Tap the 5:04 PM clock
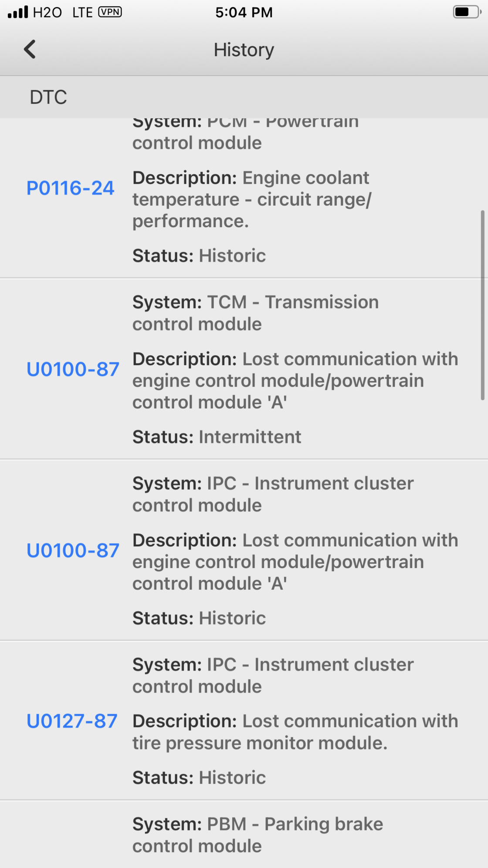 [x=244, y=12]
